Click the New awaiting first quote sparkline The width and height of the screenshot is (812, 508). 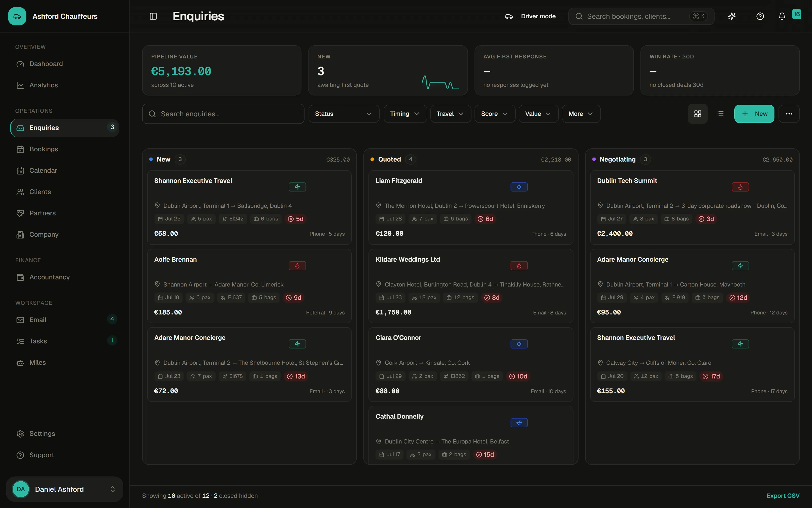[440, 82]
